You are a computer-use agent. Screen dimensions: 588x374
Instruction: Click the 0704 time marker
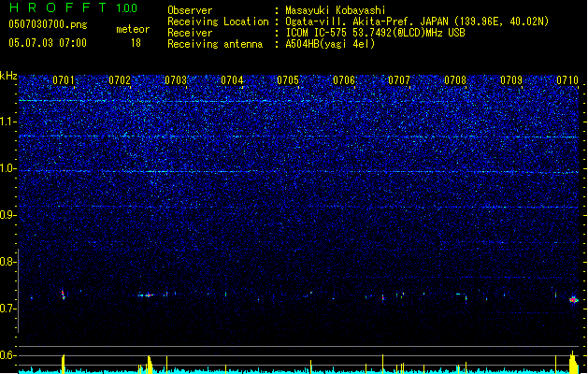point(232,80)
